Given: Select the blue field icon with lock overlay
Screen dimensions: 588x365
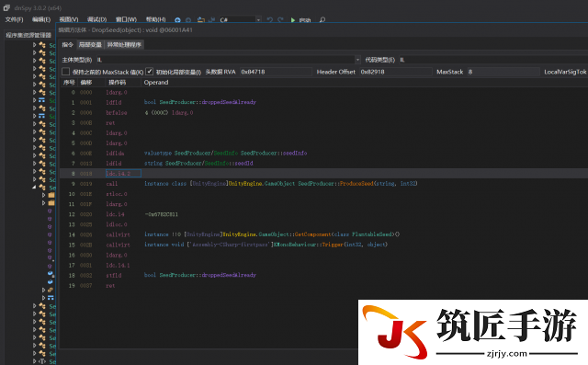Looking at the screenshot, I should [51, 274].
